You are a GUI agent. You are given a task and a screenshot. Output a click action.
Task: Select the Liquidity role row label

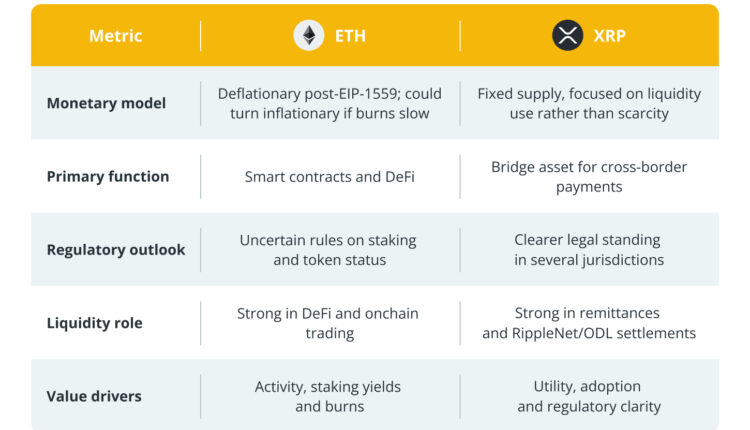pos(95,323)
